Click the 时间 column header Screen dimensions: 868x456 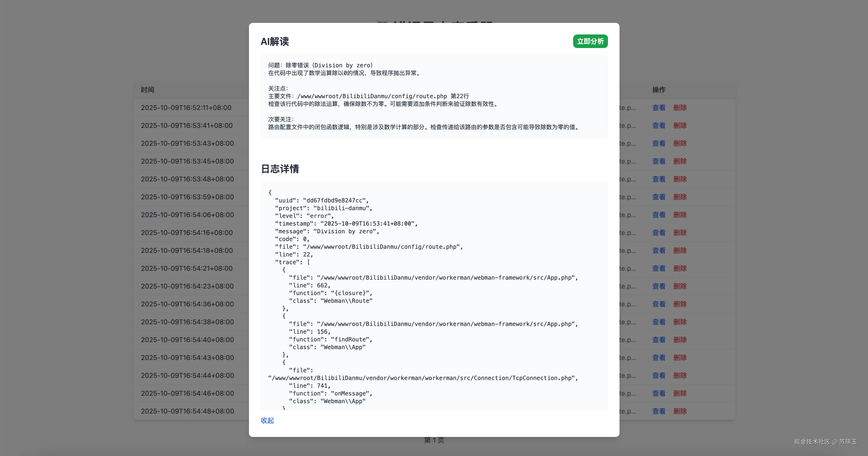click(147, 90)
